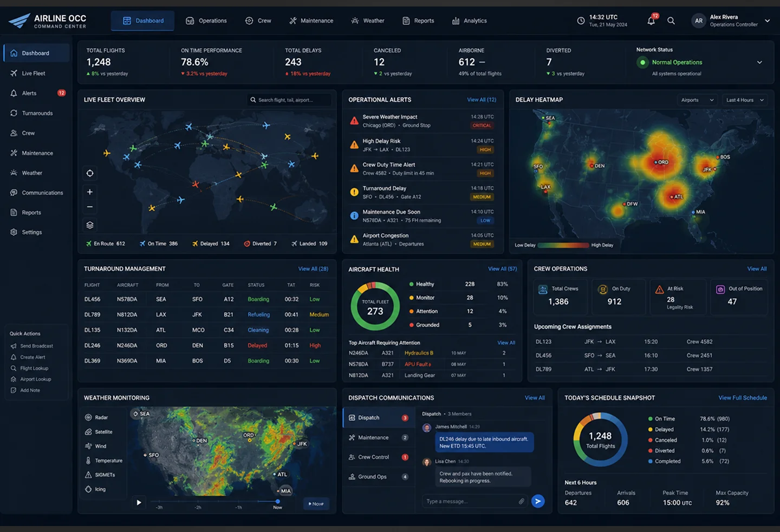Screen dimensions: 780x532
Task: Click the attachment paperclip icon
Action: pos(521,501)
